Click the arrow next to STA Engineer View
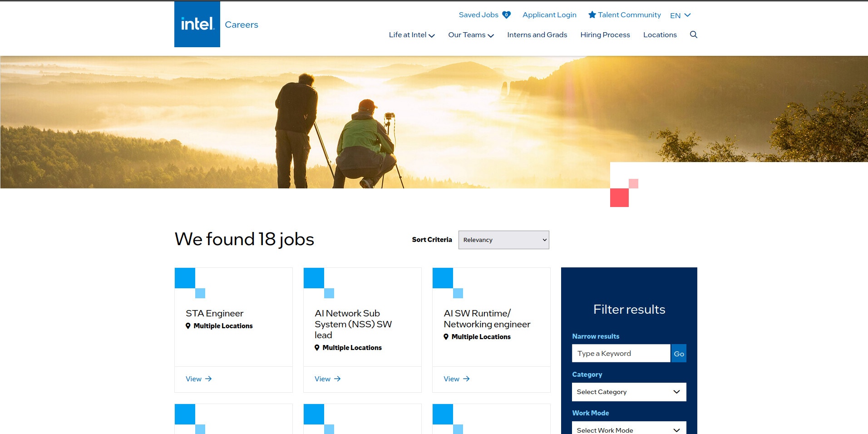868x434 pixels. click(208, 379)
